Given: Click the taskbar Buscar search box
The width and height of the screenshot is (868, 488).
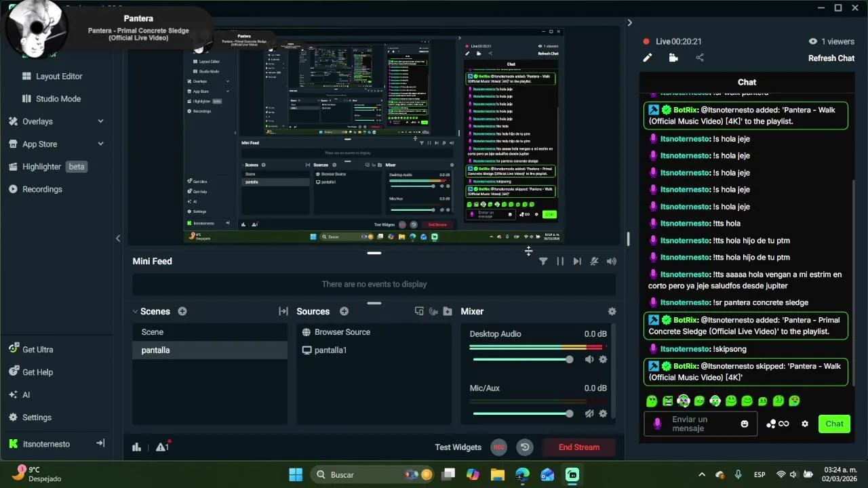Looking at the screenshot, I should (373, 474).
